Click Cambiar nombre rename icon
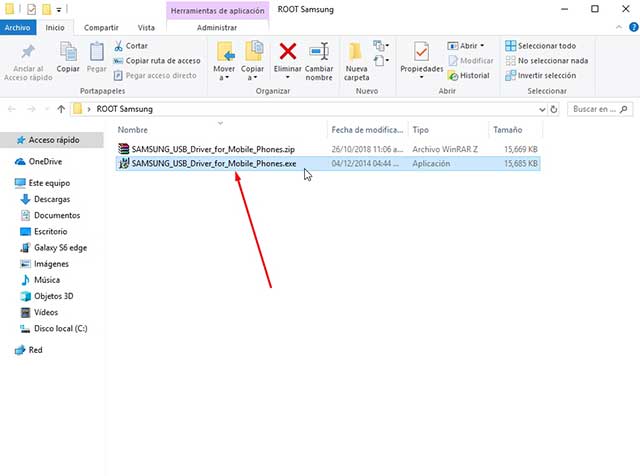 pyautogui.click(x=319, y=52)
